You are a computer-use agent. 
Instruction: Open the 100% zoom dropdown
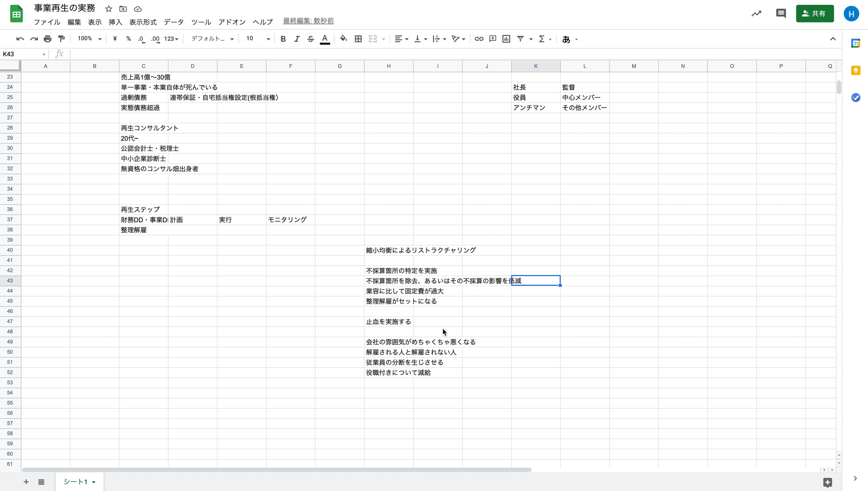coord(89,39)
